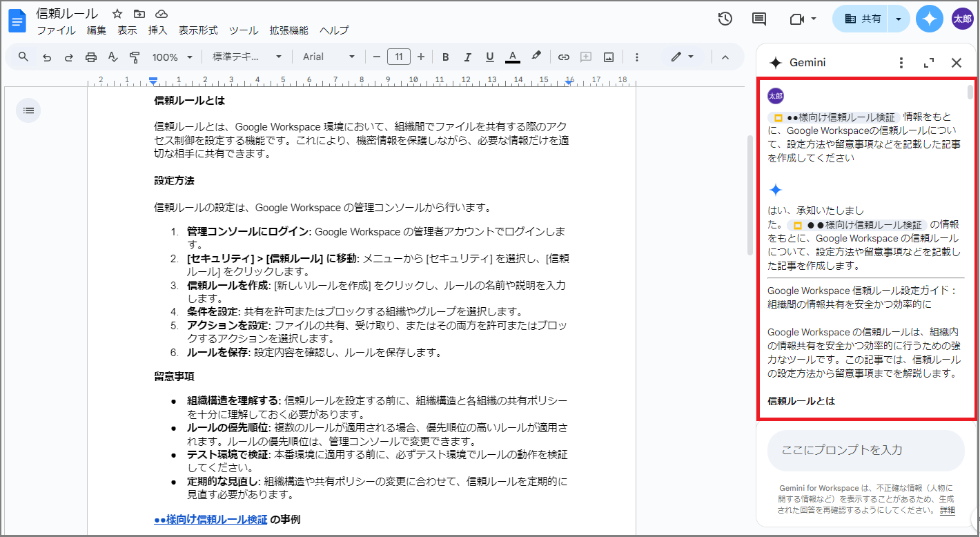Image resolution: width=980 pixels, height=537 pixels.
Task: Click the search magnifier in toolbar
Action: [23, 57]
